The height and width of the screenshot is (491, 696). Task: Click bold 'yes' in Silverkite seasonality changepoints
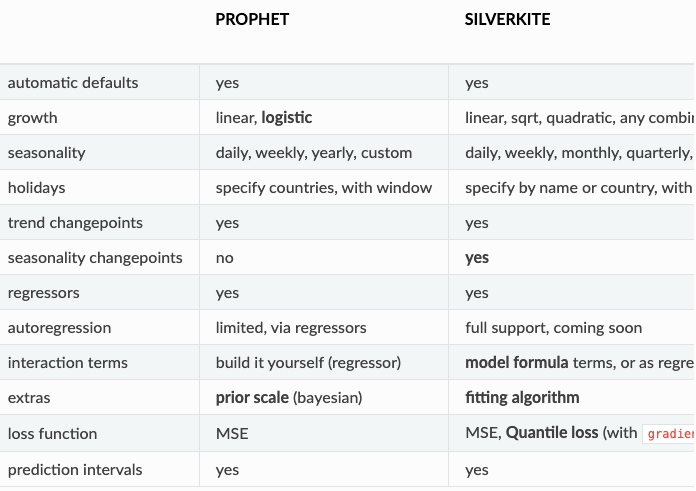coord(477,258)
